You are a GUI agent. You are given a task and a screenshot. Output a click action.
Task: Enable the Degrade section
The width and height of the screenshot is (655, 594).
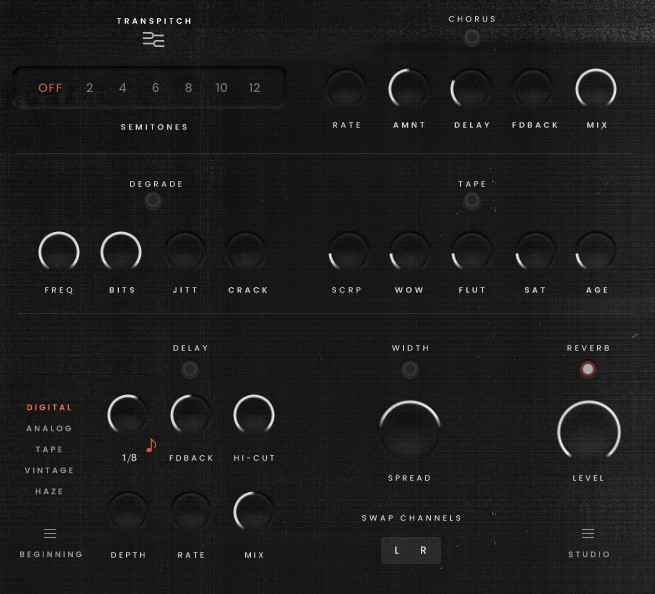[x=153, y=201]
